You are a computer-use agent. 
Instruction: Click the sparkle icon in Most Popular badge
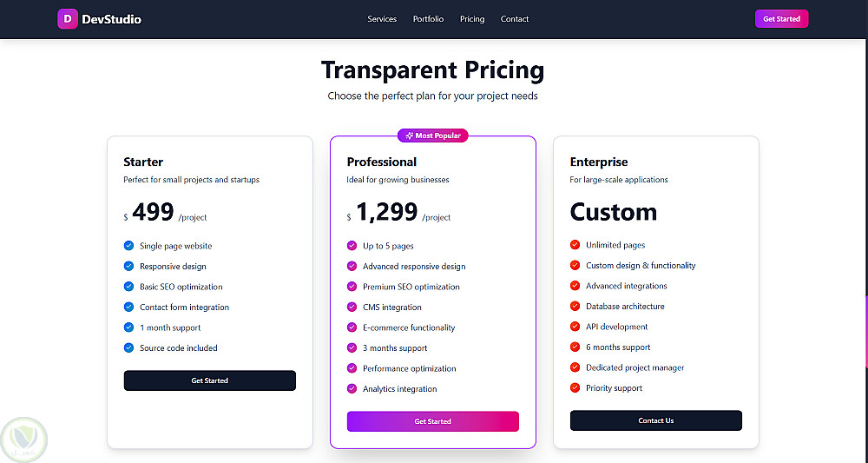409,136
